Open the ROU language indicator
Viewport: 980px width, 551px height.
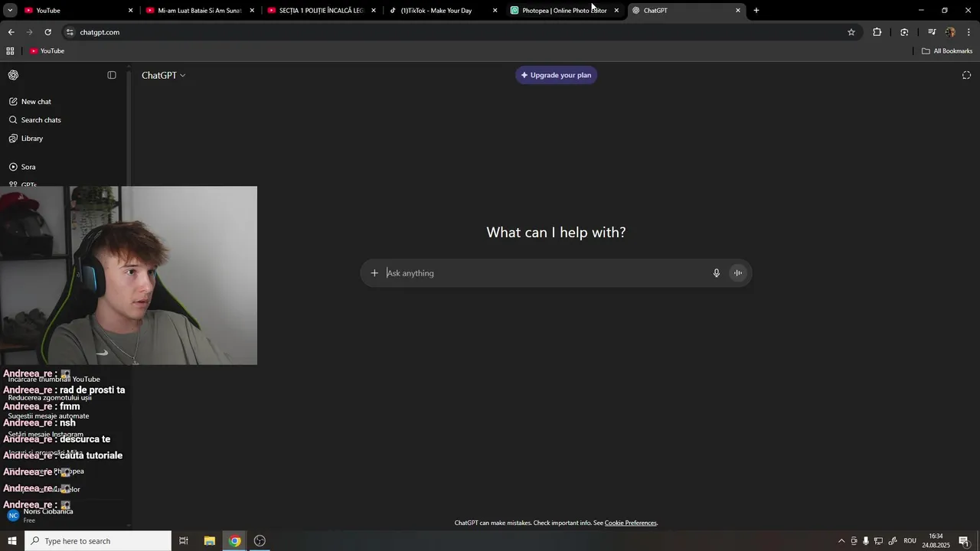coord(910,541)
